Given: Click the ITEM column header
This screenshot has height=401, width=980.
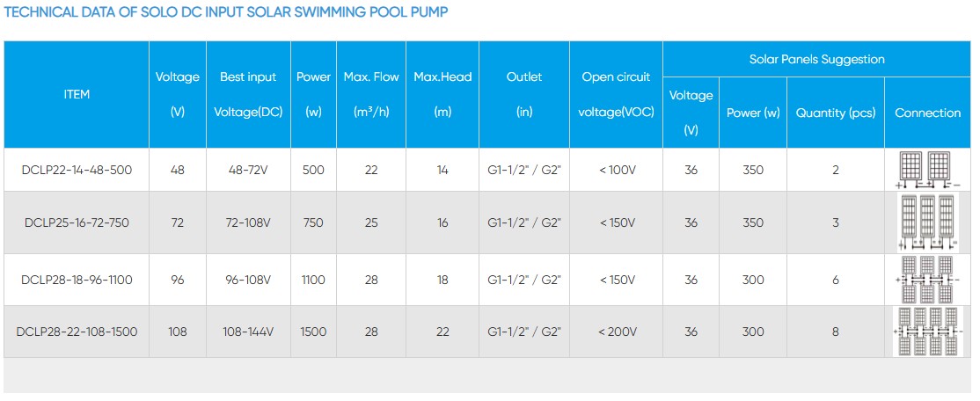Looking at the screenshot, I should click(x=77, y=94).
